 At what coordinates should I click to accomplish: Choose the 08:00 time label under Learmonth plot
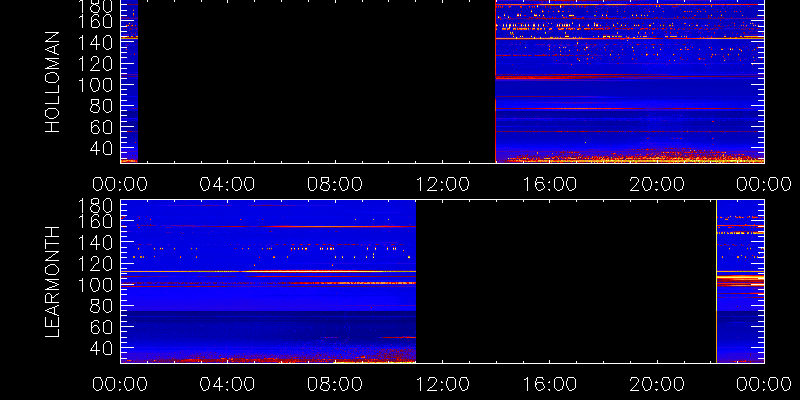point(335,384)
